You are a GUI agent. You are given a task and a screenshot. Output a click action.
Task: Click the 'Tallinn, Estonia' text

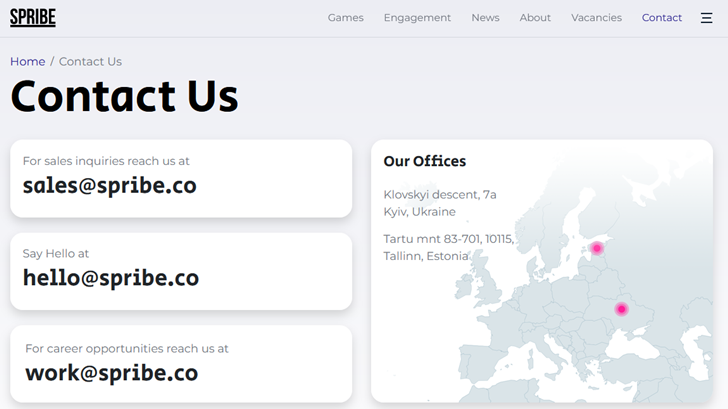click(x=426, y=256)
